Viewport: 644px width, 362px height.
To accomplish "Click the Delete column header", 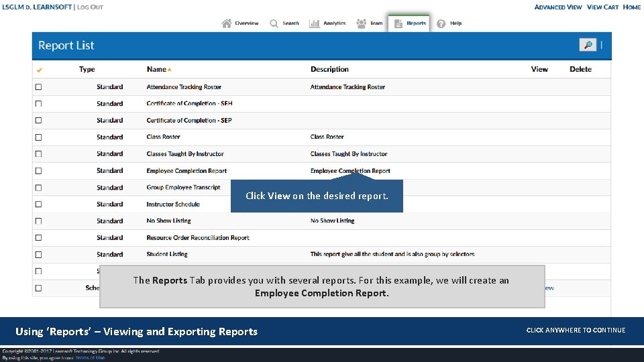I will tap(580, 69).
